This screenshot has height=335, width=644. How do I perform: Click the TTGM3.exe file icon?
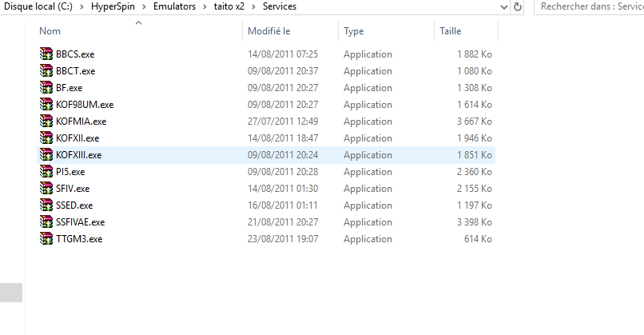tap(46, 239)
